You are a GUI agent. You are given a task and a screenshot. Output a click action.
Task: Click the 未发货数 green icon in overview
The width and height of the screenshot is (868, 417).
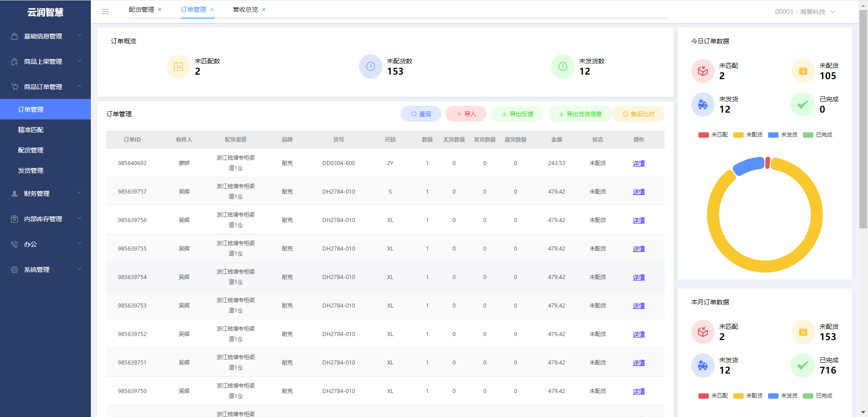563,66
